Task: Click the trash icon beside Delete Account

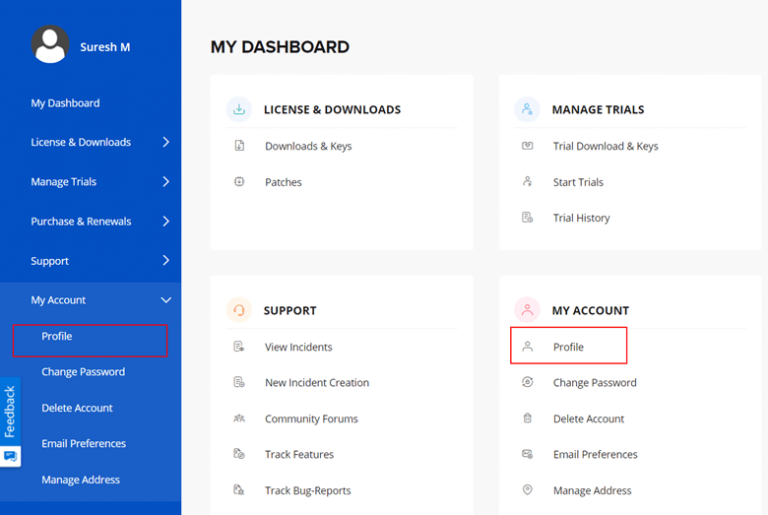Action: tap(527, 419)
